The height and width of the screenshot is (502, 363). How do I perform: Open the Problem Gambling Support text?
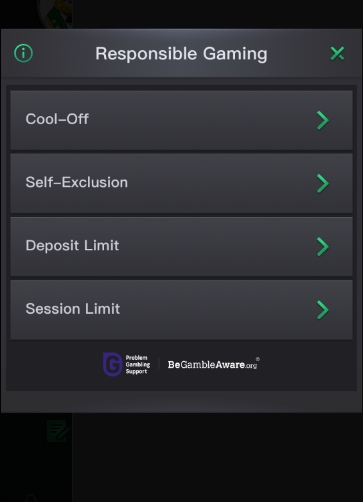pos(138,364)
